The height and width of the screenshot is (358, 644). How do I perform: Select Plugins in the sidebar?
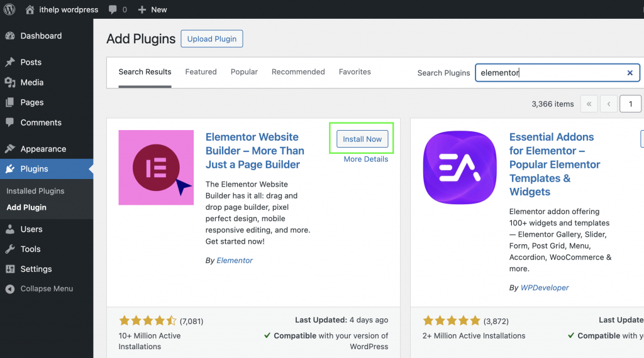(x=47, y=169)
